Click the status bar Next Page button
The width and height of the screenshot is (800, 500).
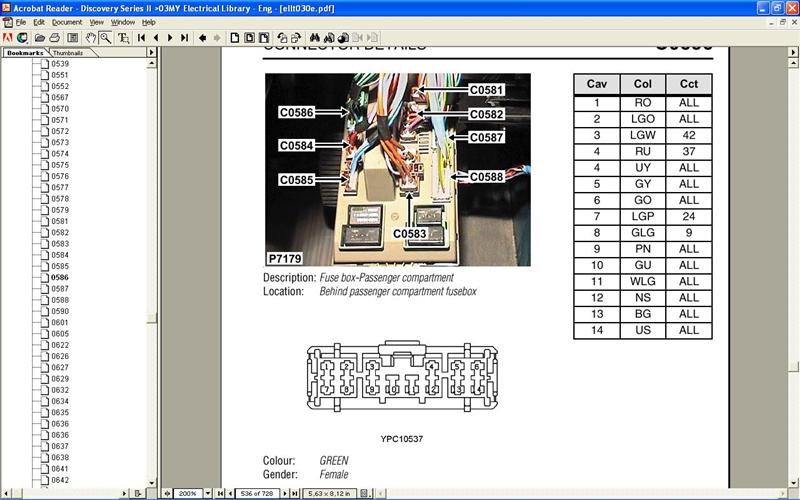click(x=285, y=493)
